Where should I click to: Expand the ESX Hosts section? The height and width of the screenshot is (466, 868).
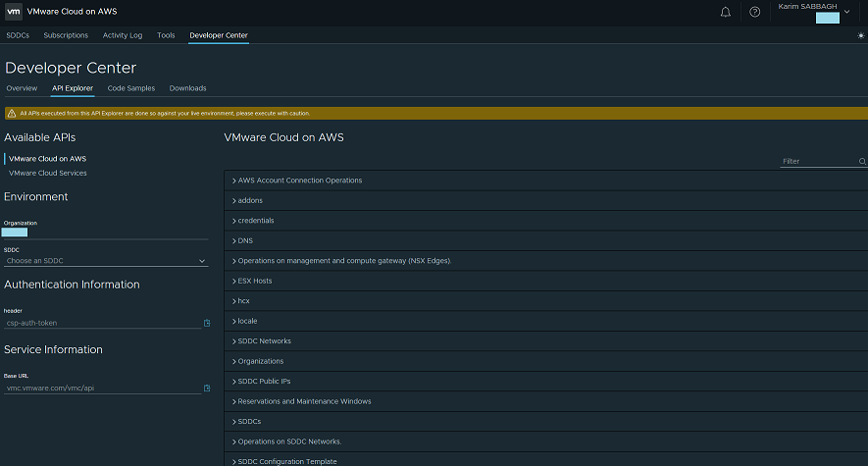coord(254,281)
